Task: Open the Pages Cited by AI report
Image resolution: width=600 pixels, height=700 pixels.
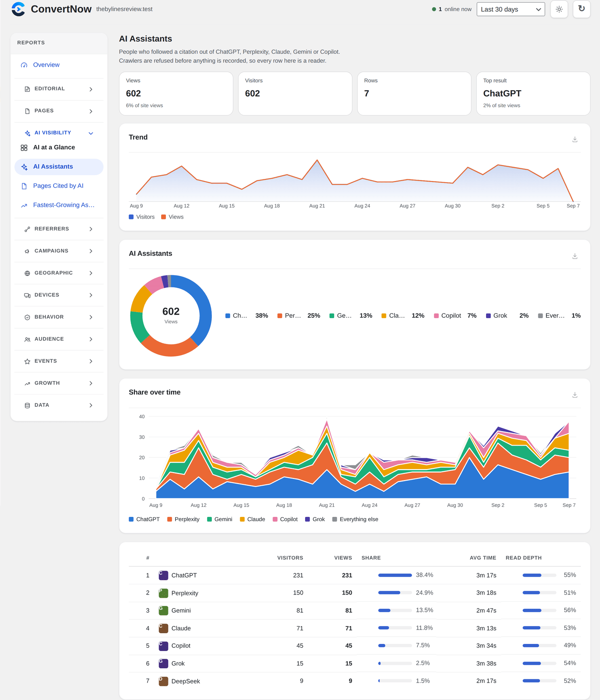Action: point(59,186)
